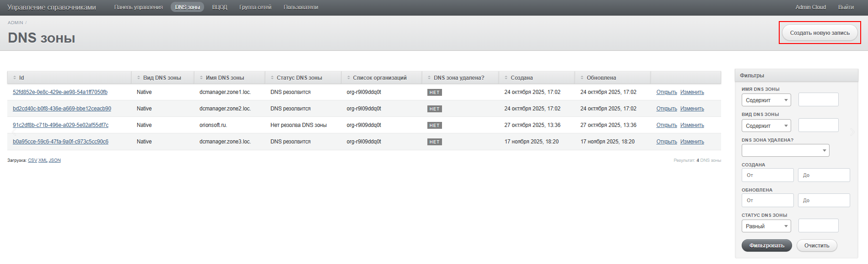The image size is (868, 264).
Task: Open DNS зона удалена? dropdown
Action: 785,150
